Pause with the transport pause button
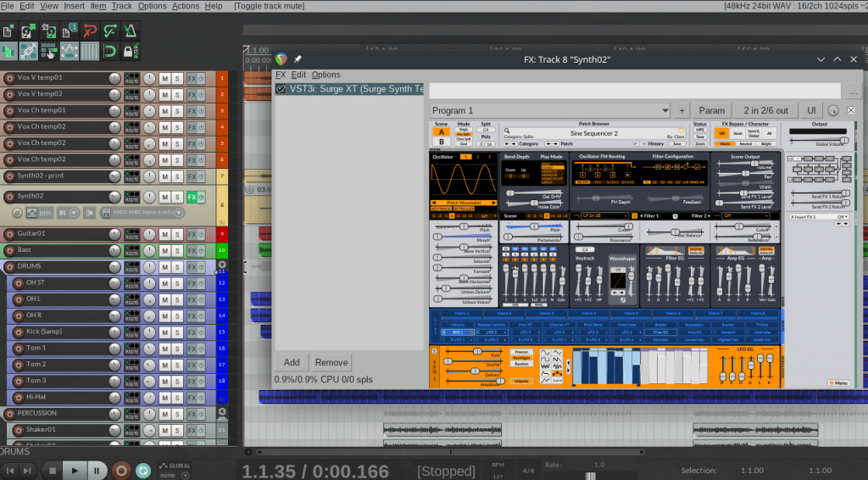The height and width of the screenshot is (480, 868). pos(97,471)
